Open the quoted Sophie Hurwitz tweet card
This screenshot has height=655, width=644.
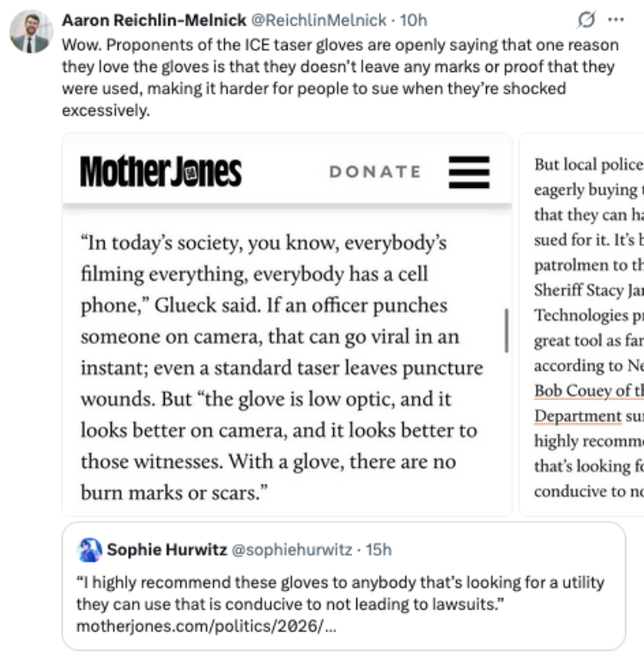point(343,585)
